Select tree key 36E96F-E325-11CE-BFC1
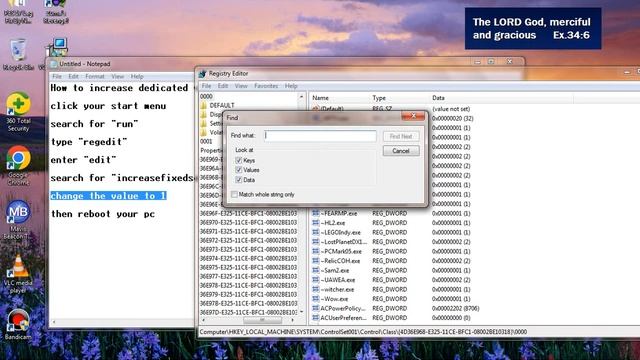 248,213
